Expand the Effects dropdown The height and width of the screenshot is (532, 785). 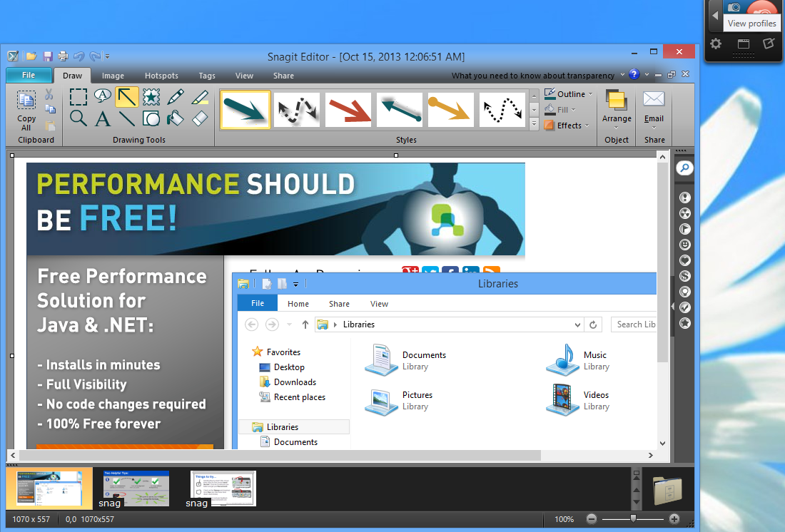click(567, 126)
